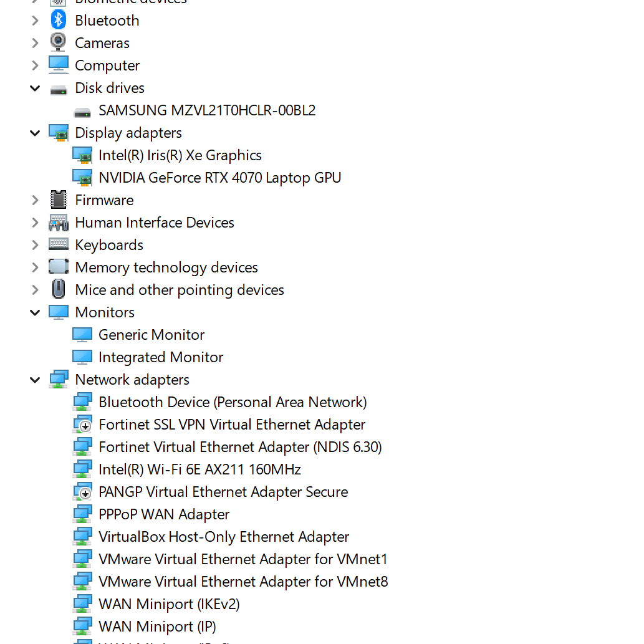
Task: Expand Mice and other pointing devices
Action: coord(36,290)
